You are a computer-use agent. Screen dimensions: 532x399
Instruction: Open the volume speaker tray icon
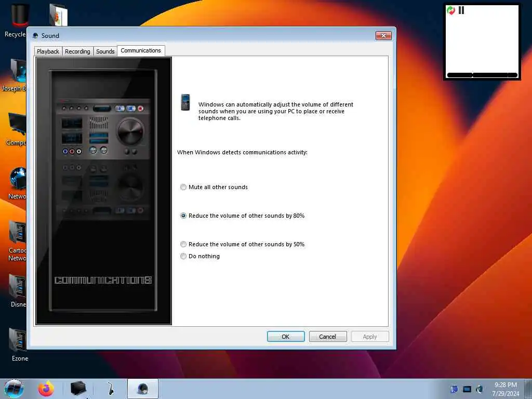tap(480, 389)
